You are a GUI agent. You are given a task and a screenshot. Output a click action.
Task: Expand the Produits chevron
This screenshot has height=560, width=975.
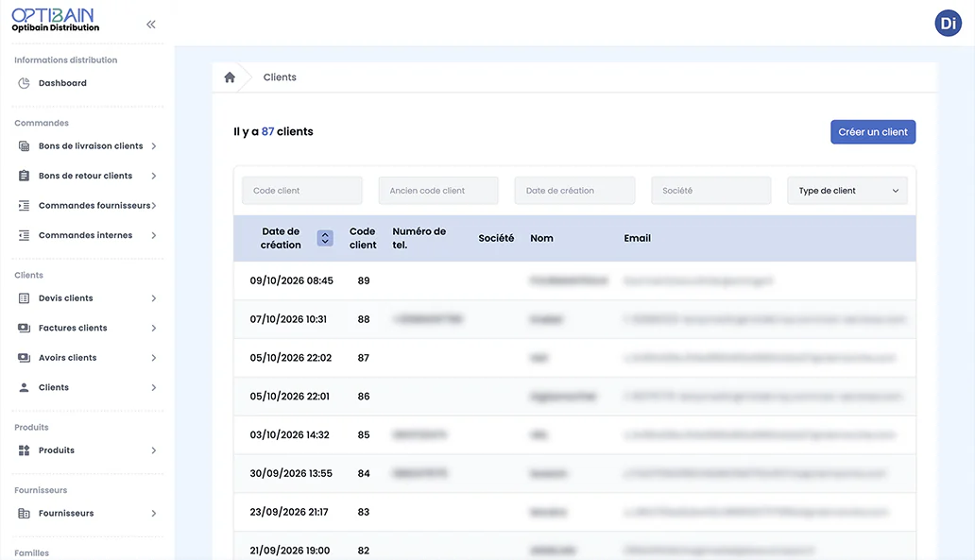154,450
